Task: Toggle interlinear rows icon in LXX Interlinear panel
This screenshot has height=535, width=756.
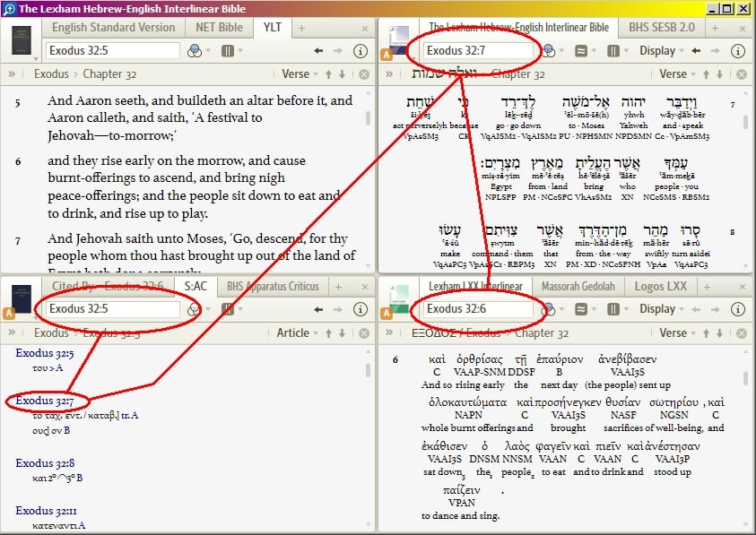Action: click(x=581, y=309)
